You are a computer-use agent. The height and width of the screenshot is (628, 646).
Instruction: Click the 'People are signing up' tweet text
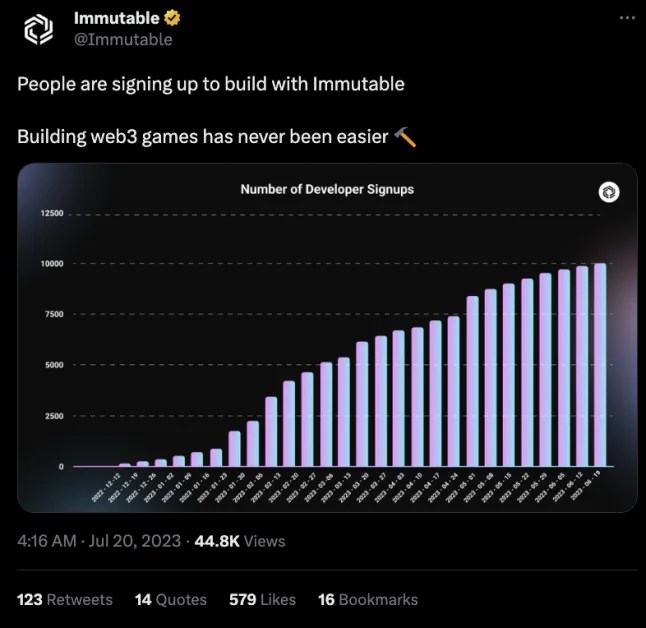[x=210, y=84]
